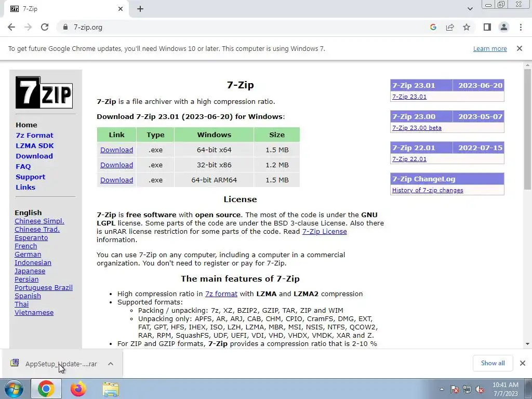
Task: Open the taskbar clock showing 10:41 AM
Action: pyautogui.click(x=505, y=389)
